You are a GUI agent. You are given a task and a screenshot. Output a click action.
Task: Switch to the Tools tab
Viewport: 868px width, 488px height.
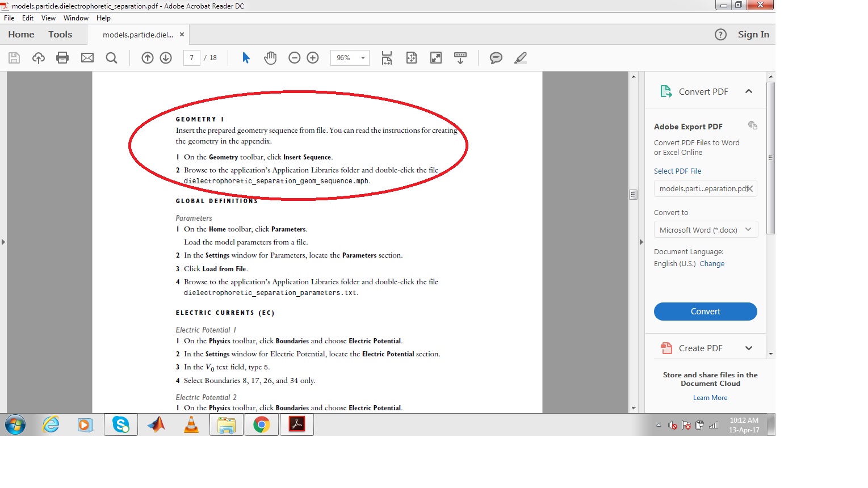pos(60,35)
